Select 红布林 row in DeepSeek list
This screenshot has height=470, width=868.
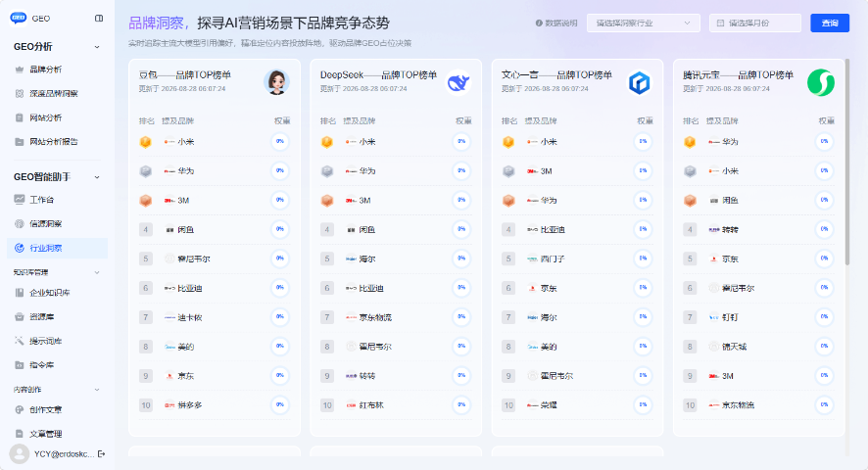click(396, 405)
